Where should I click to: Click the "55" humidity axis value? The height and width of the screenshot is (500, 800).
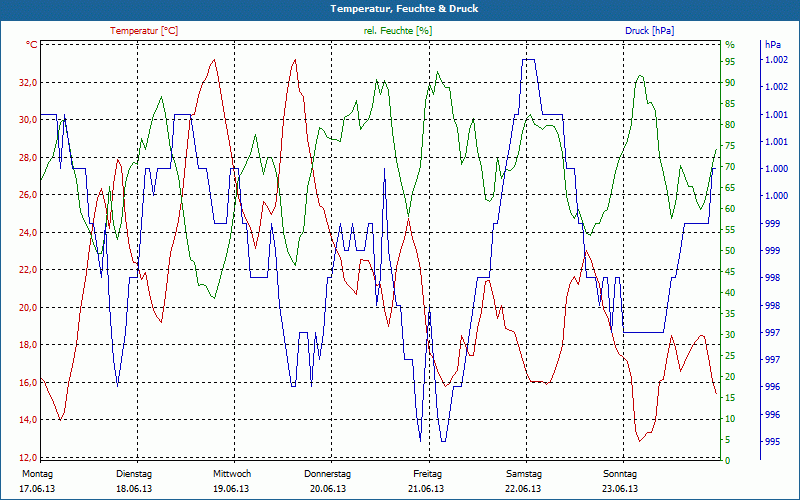point(730,230)
